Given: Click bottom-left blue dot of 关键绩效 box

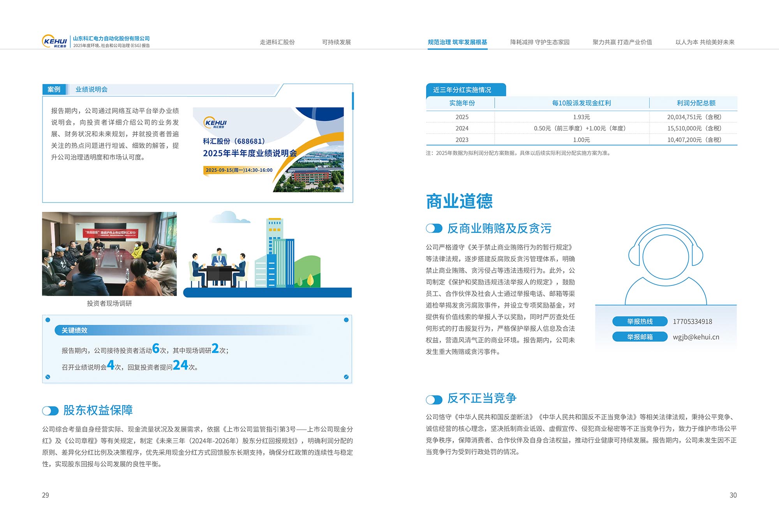Looking at the screenshot, I should (48, 377).
